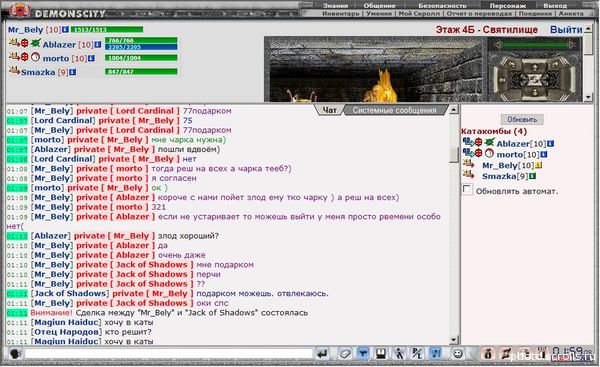Click the smiley emoticon icon
The image size is (600, 367).
click(458, 354)
